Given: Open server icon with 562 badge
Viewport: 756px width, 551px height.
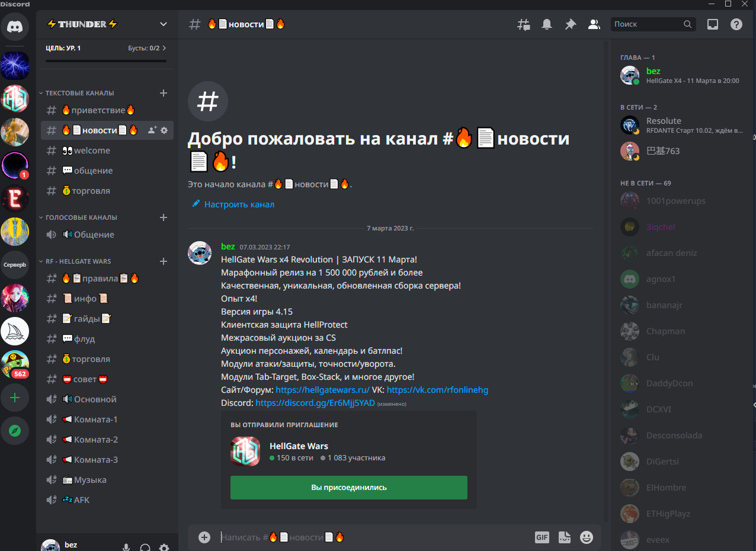Looking at the screenshot, I should [x=15, y=364].
